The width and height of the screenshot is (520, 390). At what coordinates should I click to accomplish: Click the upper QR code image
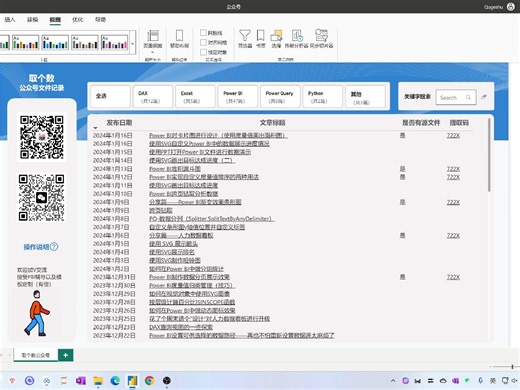point(42,137)
